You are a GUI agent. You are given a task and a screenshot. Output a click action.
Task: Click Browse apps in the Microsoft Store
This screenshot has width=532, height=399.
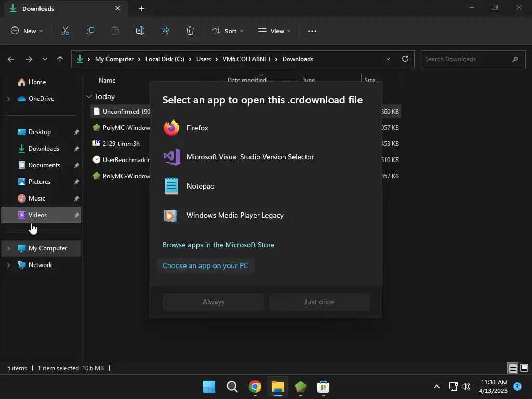pyautogui.click(x=219, y=245)
